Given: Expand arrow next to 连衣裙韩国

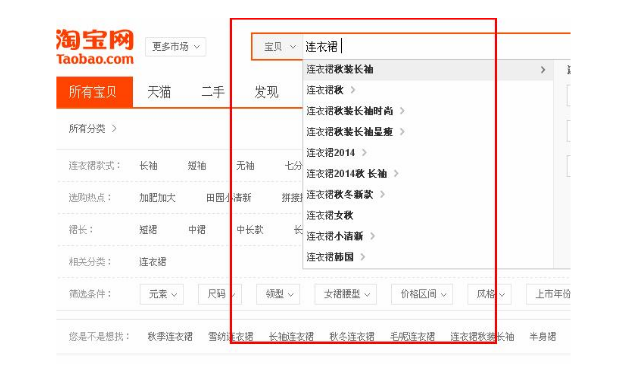Looking at the screenshot, I should click(363, 257).
